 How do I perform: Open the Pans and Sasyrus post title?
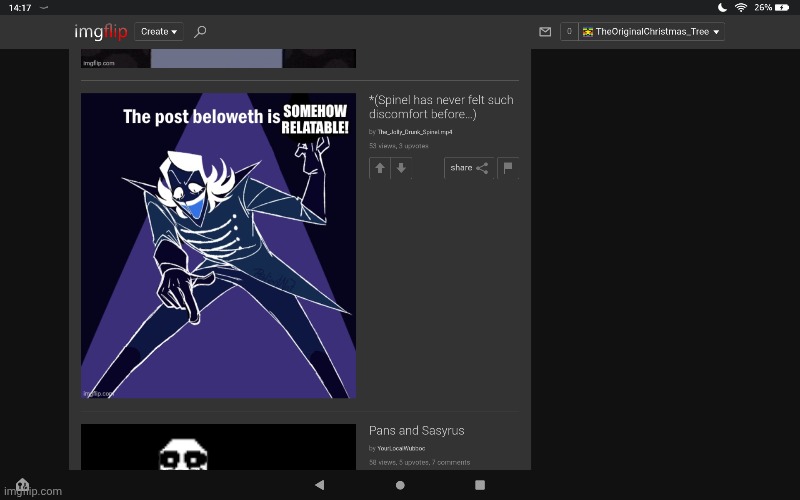(417, 431)
